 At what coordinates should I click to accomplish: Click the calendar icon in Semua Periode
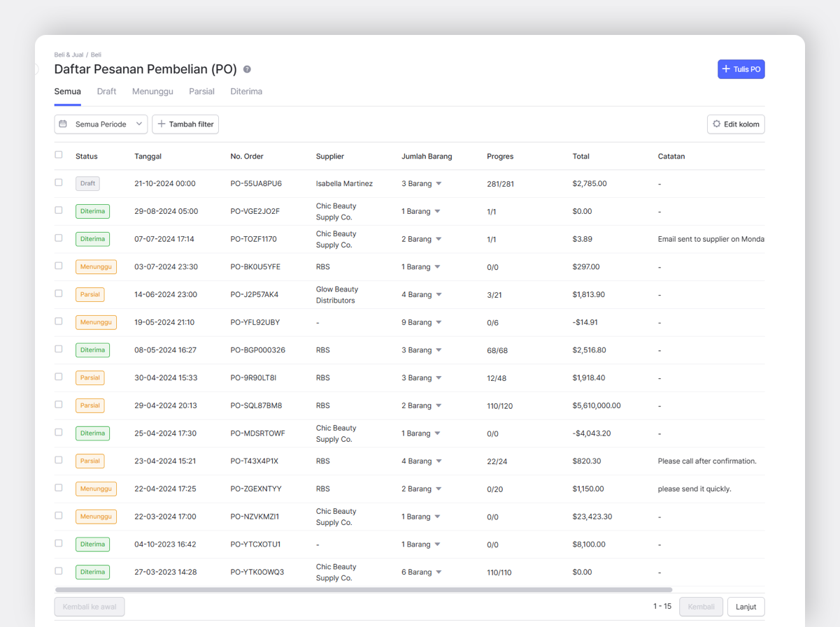point(63,124)
